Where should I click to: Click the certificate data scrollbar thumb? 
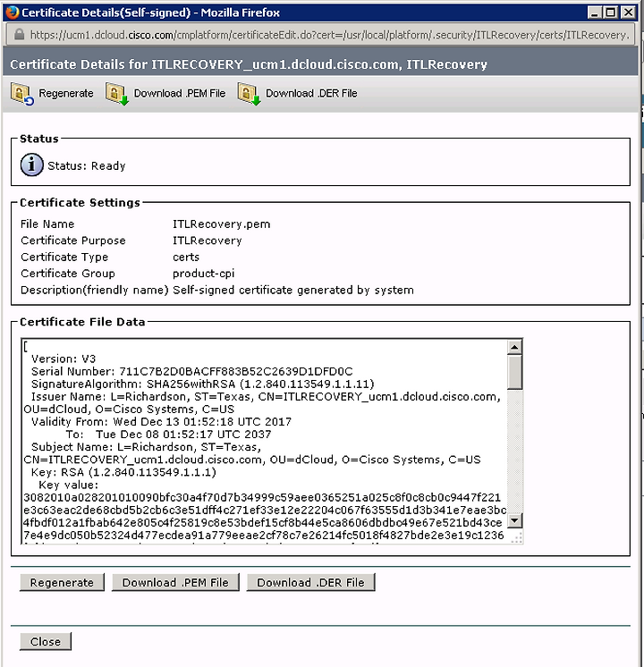click(514, 372)
